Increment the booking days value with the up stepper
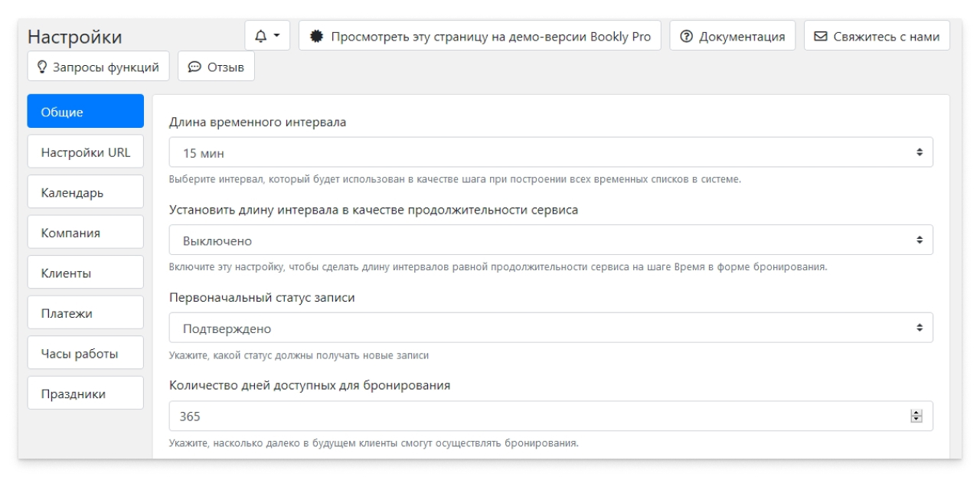 click(x=916, y=413)
